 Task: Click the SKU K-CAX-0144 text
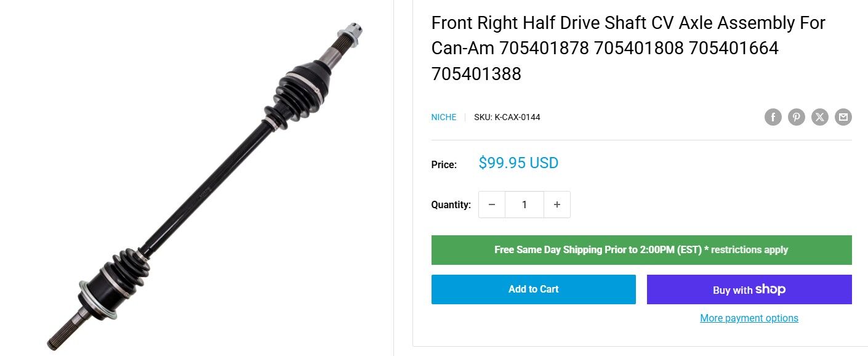[x=507, y=117]
